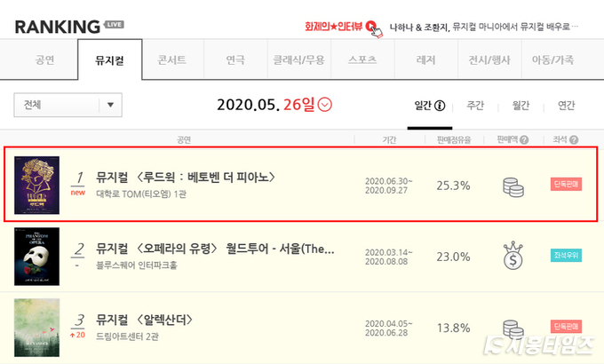The image size is (604, 364).
Task: Click the crowned money bag icon
Action: click(513, 256)
